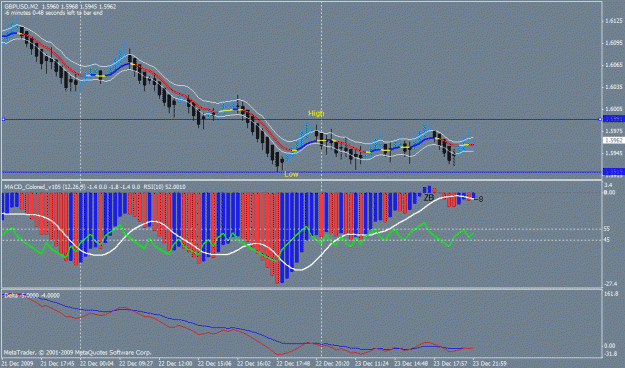
Task: Click the RSI level 45 label
Action: coord(607,240)
